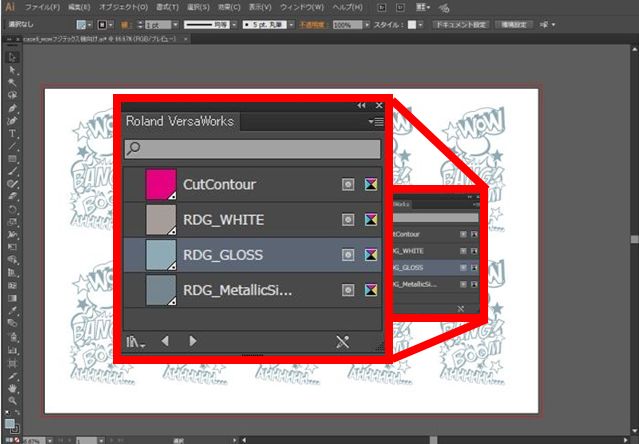Click the no-edit pencil icon in enlarged panel

click(342, 342)
